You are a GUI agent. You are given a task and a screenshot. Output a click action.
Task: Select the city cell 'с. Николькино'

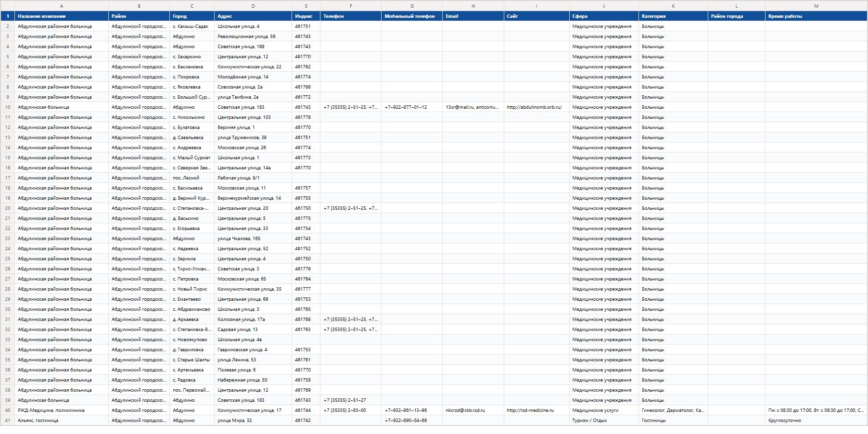point(192,117)
